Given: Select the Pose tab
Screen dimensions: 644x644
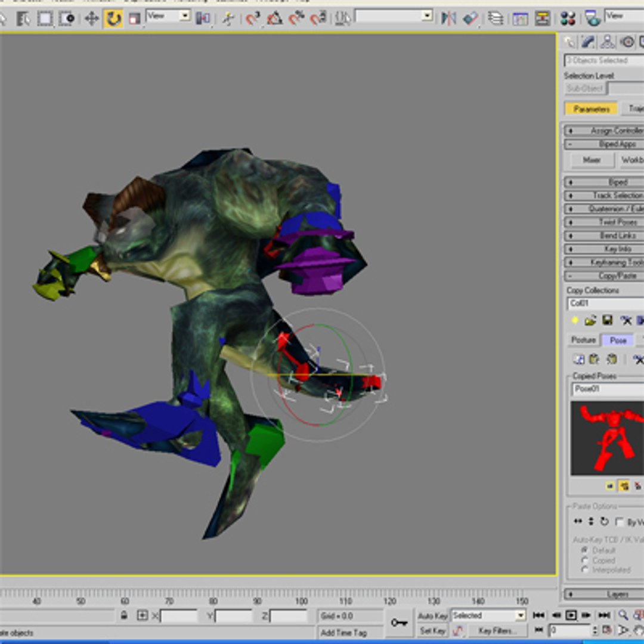Looking at the screenshot, I should click(617, 340).
